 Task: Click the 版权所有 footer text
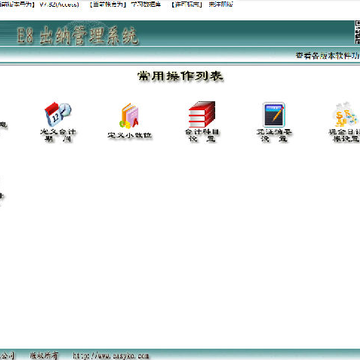point(44,355)
